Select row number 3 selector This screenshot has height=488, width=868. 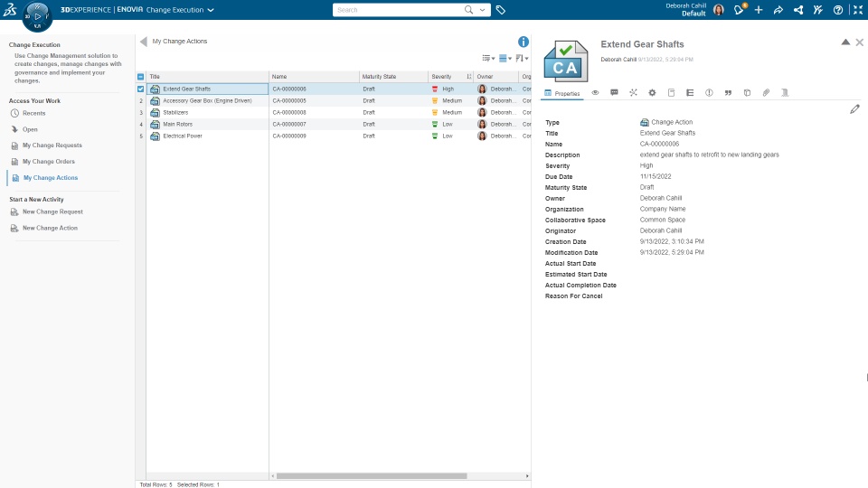(141, 112)
